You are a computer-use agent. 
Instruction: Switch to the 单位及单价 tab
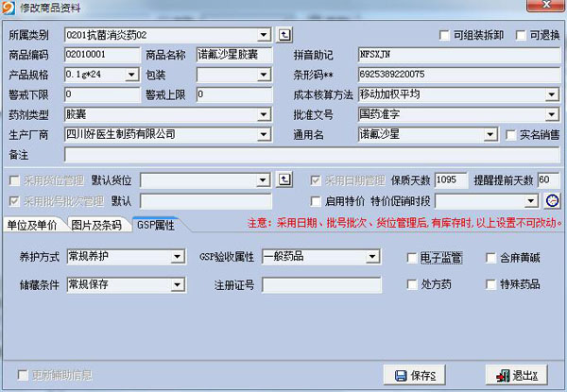(x=31, y=225)
